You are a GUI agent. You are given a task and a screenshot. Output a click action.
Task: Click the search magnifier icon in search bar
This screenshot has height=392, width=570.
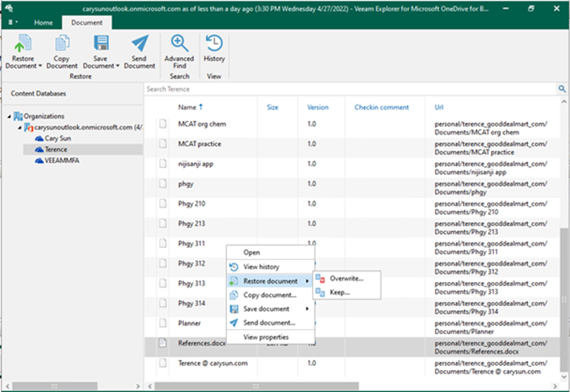point(562,89)
